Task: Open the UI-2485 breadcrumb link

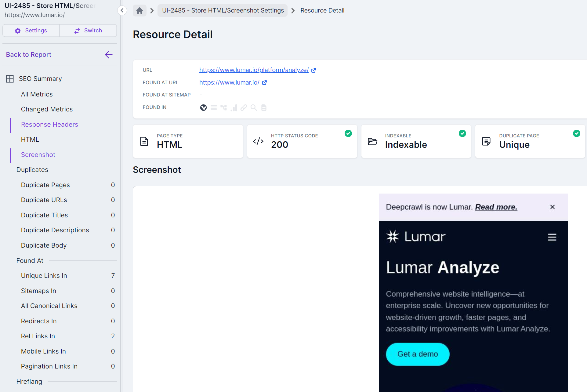Action: 223,11
